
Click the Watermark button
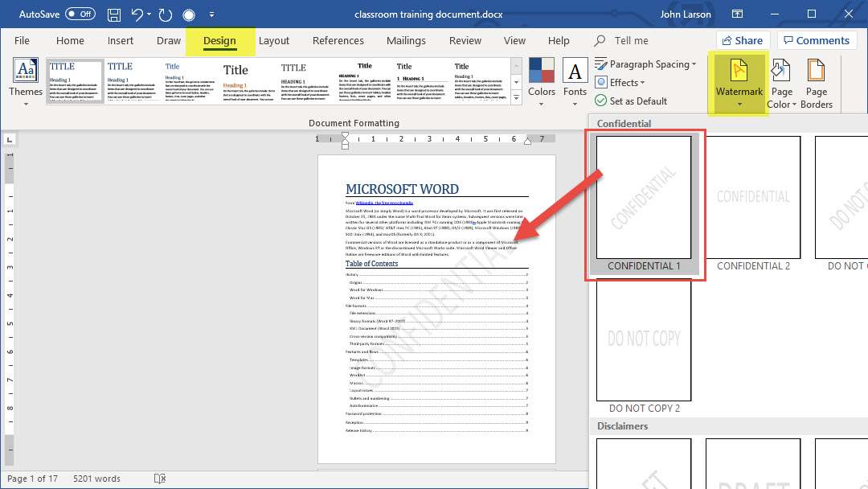[739, 82]
